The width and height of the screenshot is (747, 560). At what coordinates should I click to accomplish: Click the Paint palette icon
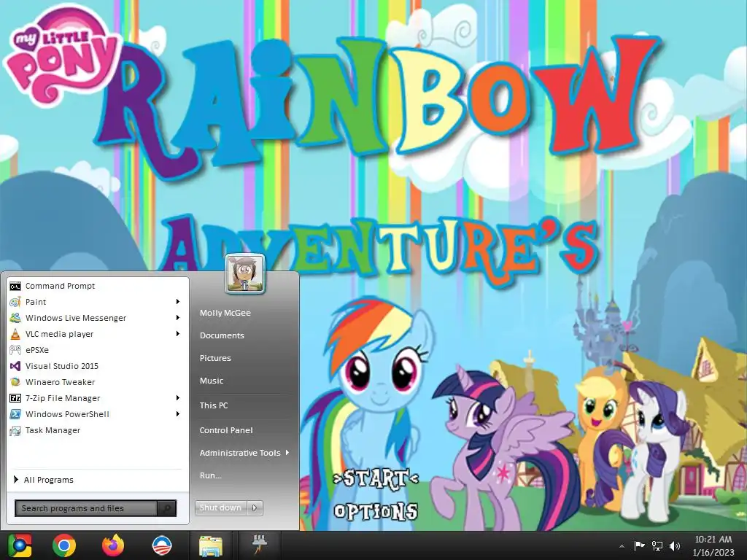(15, 302)
